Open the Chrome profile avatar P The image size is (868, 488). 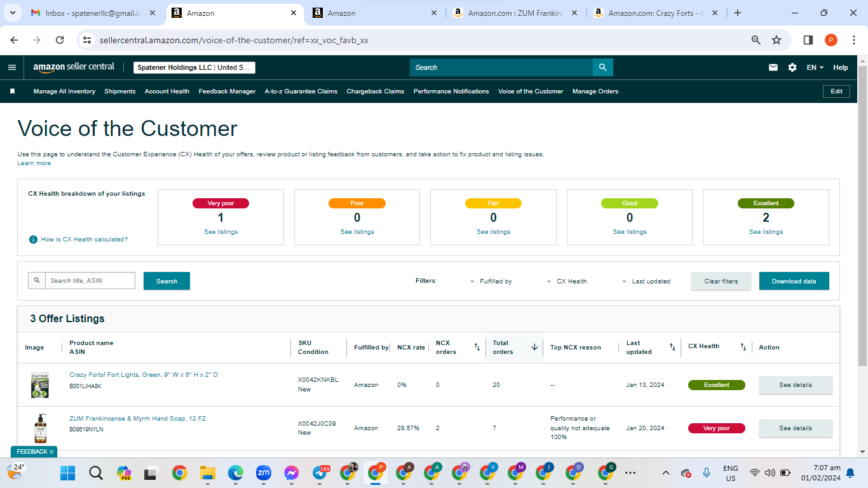[x=831, y=40]
